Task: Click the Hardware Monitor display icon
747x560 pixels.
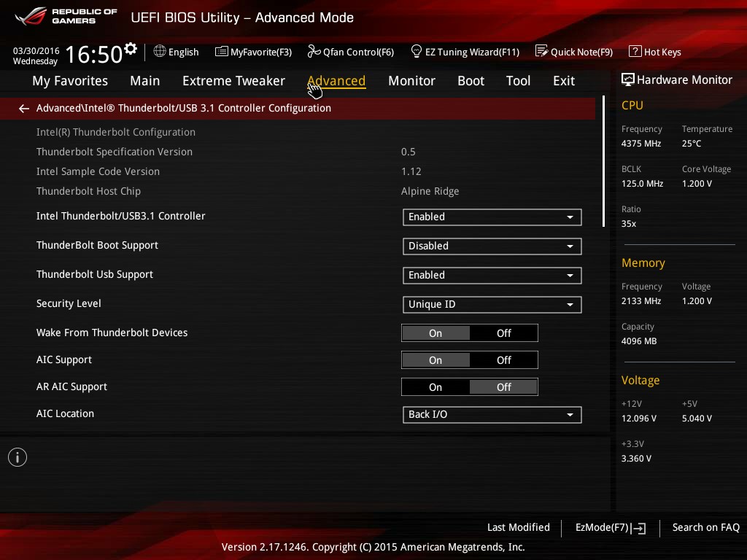Action: click(x=628, y=79)
